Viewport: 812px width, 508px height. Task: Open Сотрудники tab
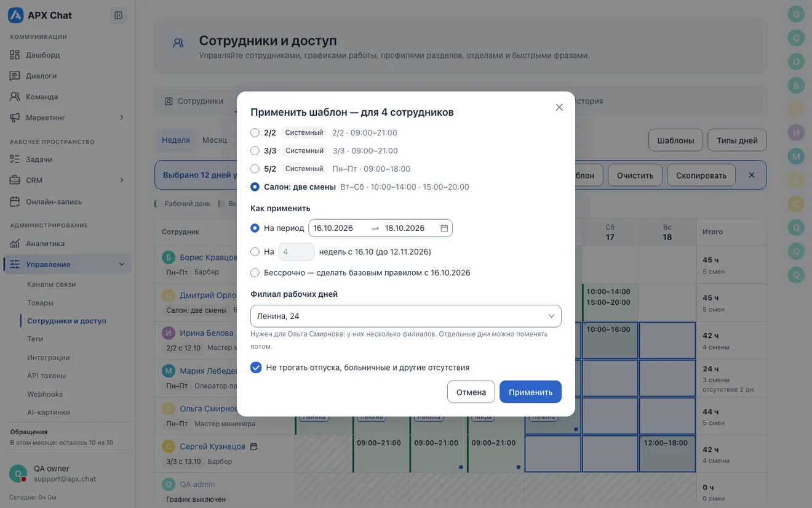(194, 101)
